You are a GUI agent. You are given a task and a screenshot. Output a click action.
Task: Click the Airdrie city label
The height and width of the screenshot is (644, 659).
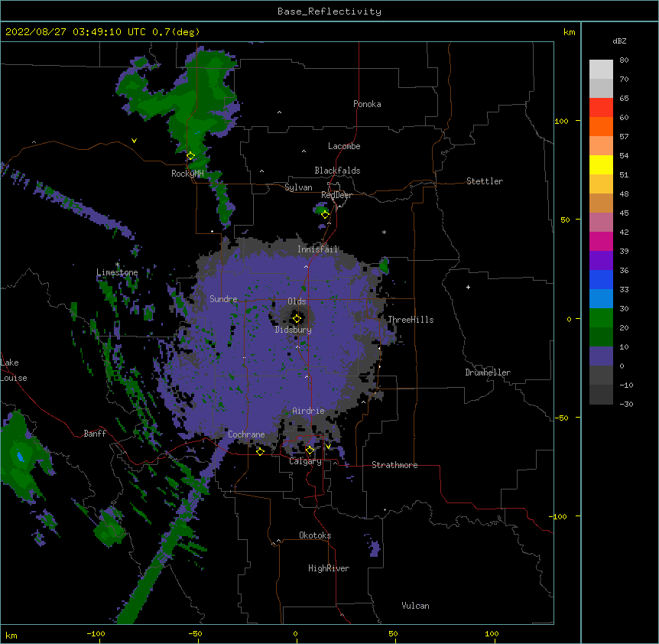(x=308, y=411)
